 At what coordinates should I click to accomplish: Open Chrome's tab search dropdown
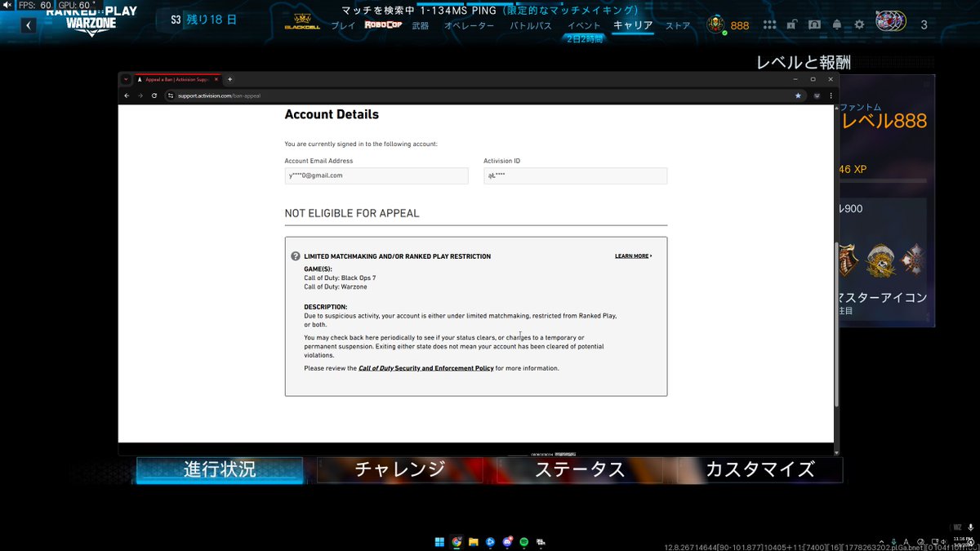pyautogui.click(x=126, y=79)
